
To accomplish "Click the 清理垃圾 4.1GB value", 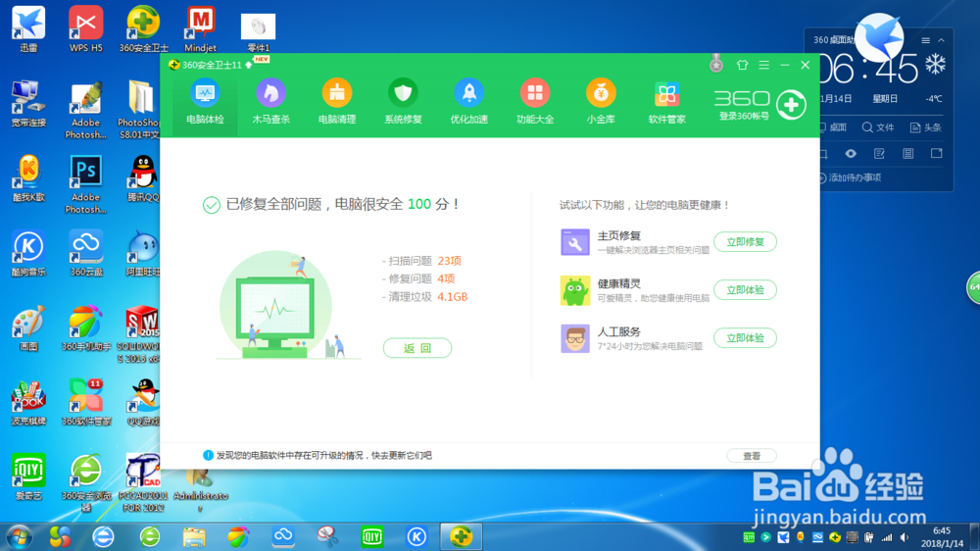I will 452,296.
